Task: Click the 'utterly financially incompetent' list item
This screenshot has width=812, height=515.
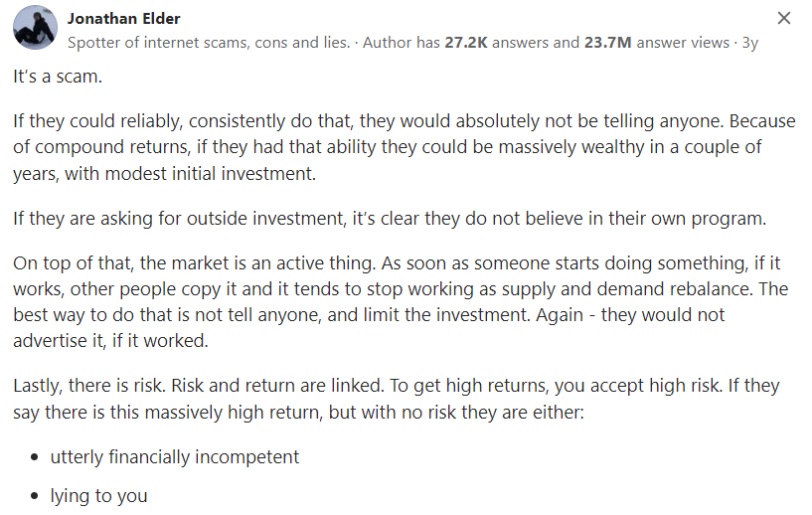Action: coord(175,457)
